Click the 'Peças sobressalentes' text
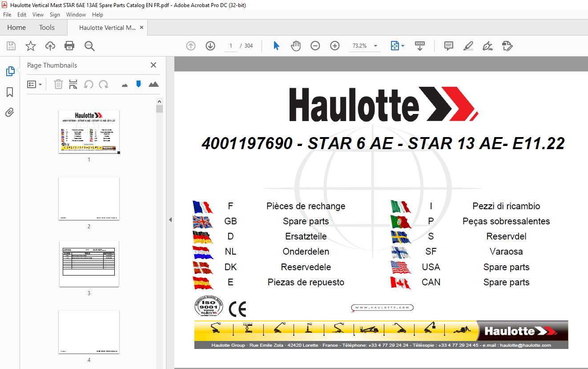Viewport: 588px width, 369px height. (x=506, y=221)
